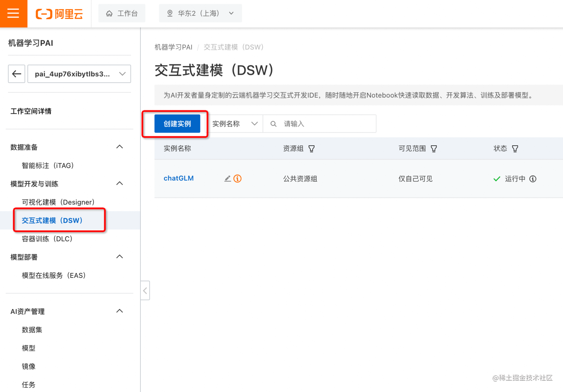
Task: Collapse the AI资产管理 section
Action: (x=119, y=311)
